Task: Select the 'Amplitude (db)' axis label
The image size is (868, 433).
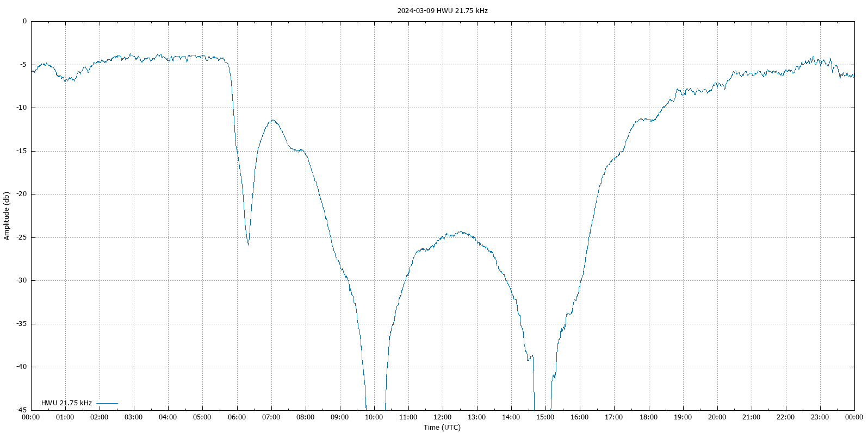Action: click(x=7, y=216)
